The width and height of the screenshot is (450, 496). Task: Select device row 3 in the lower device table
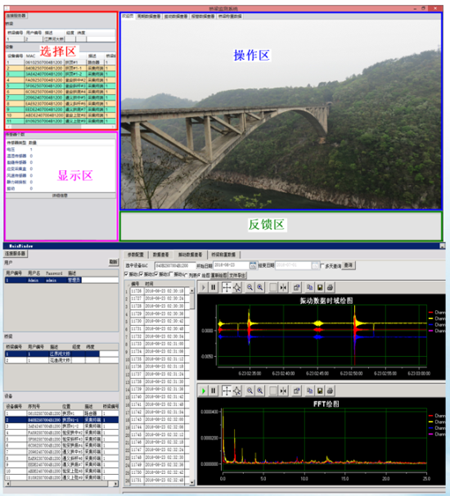[61, 426]
